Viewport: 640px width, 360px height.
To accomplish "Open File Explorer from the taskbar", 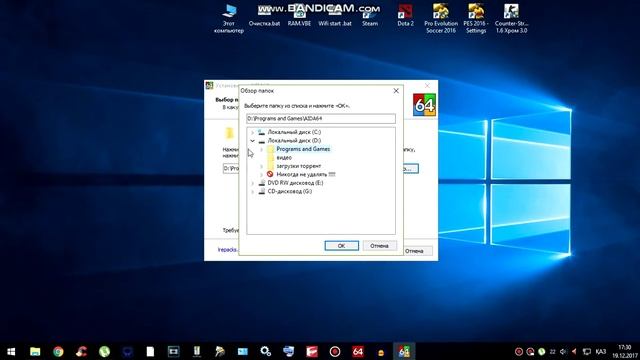I will 35,351.
